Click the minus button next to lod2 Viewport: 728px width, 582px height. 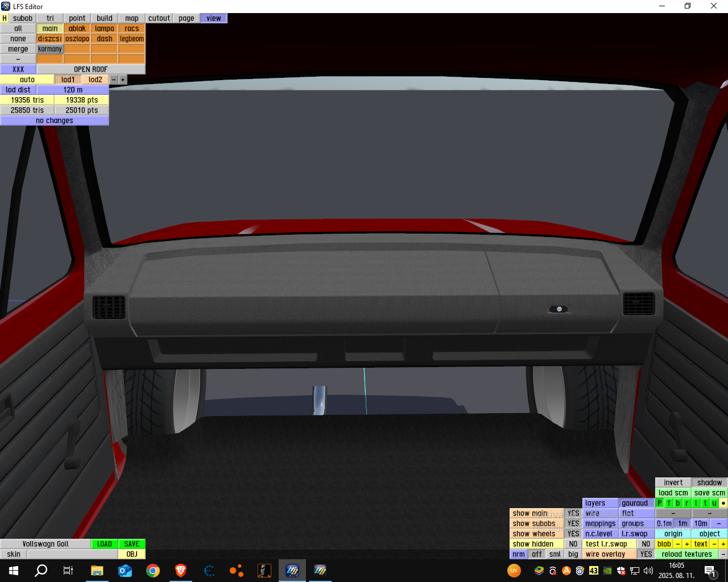click(x=114, y=80)
